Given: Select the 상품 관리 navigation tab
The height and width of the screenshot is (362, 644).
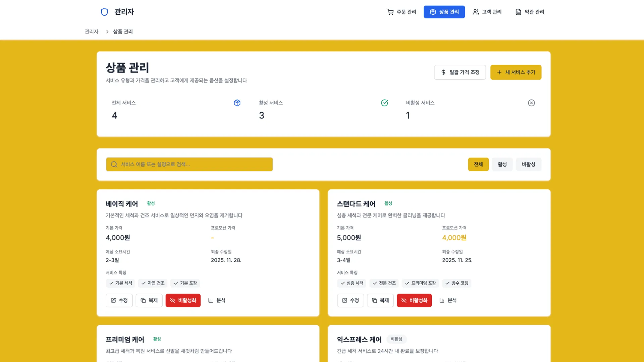Looking at the screenshot, I should tap(444, 12).
